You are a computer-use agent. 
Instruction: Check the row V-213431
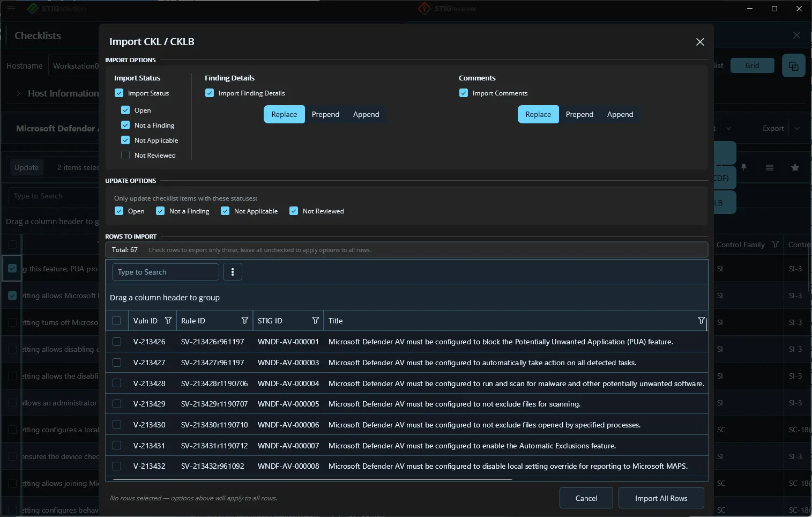pyautogui.click(x=117, y=446)
